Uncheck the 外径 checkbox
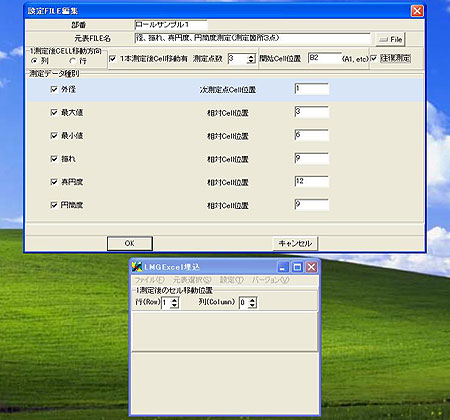Screen dimensions: 450x420 54,89
